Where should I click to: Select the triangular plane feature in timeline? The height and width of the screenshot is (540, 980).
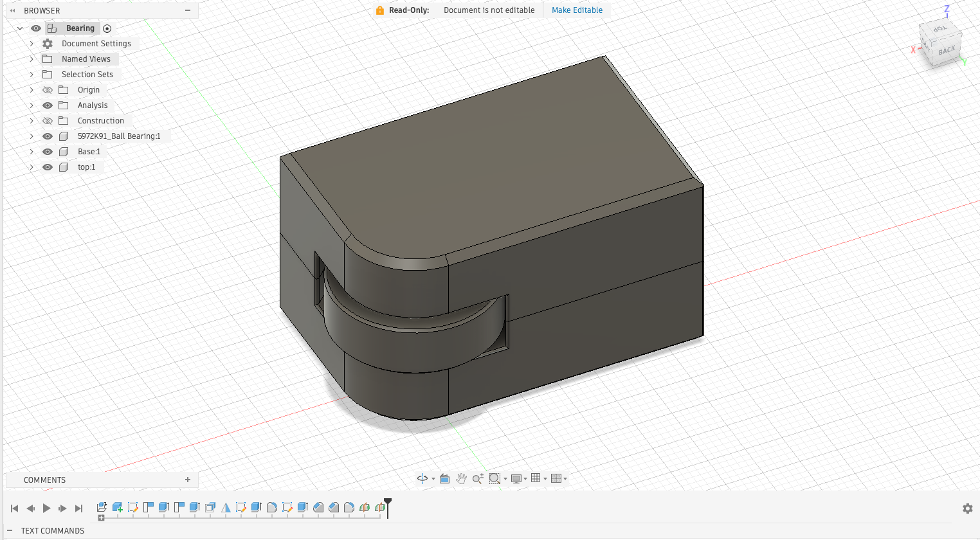click(x=226, y=507)
